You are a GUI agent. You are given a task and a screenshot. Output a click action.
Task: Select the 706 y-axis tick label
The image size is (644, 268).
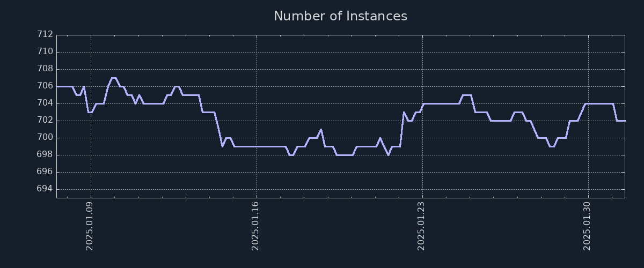pos(45,86)
